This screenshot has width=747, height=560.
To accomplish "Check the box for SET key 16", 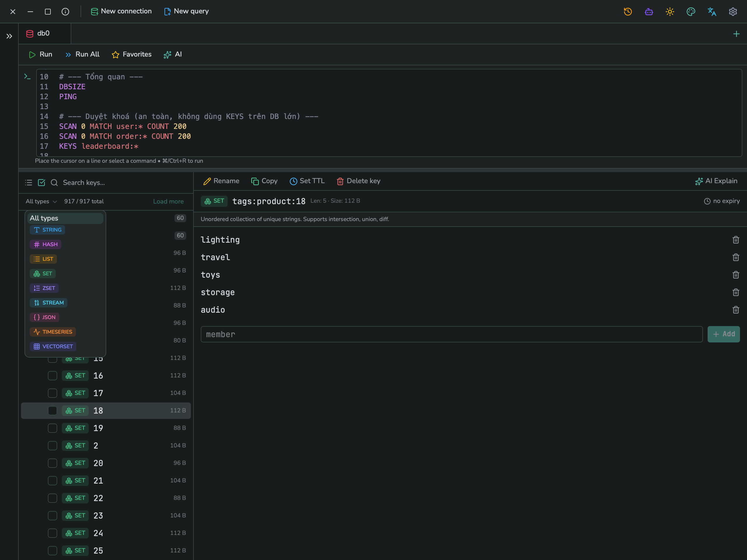I will pyautogui.click(x=52, y=376).
